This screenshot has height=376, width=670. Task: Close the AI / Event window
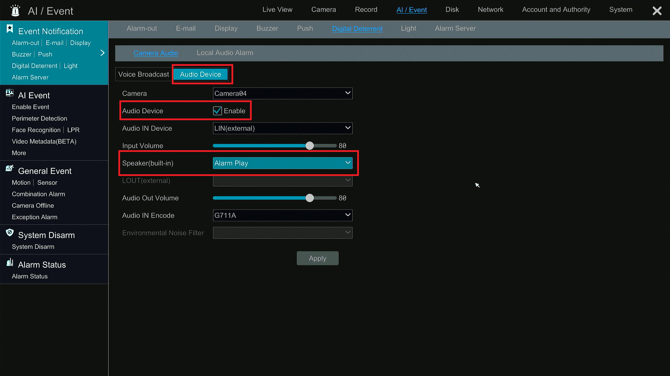[x=657, y=11]
